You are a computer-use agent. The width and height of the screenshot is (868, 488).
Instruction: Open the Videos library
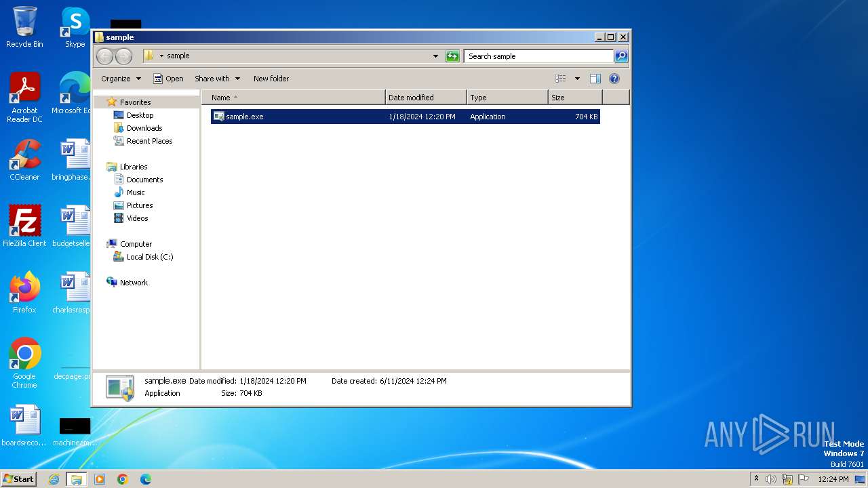(137, 218)
